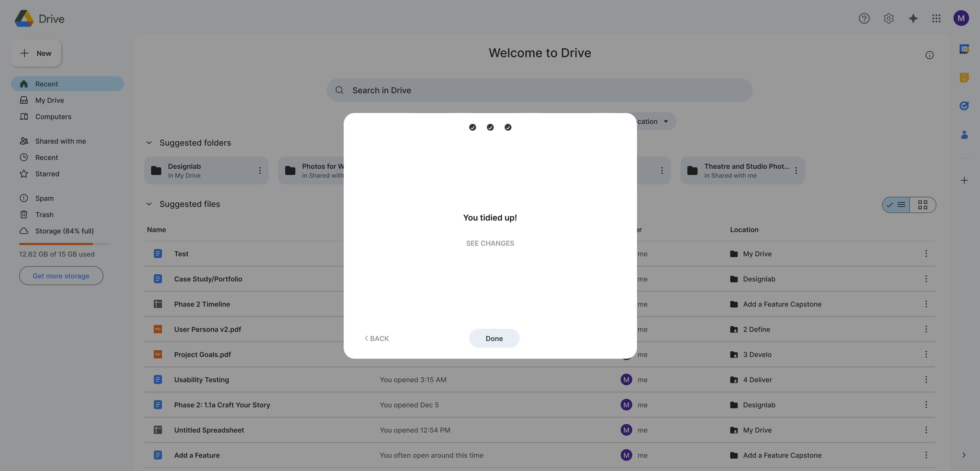Click the SEE CHANGES link

coord(490,243)
